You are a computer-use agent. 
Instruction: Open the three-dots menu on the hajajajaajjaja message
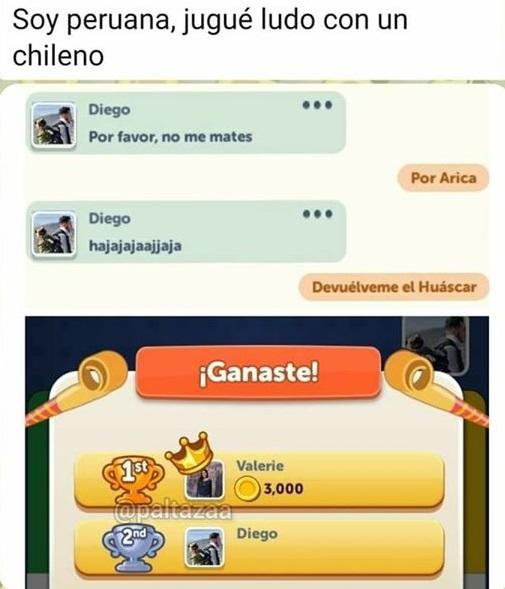[x=318, y=214]
